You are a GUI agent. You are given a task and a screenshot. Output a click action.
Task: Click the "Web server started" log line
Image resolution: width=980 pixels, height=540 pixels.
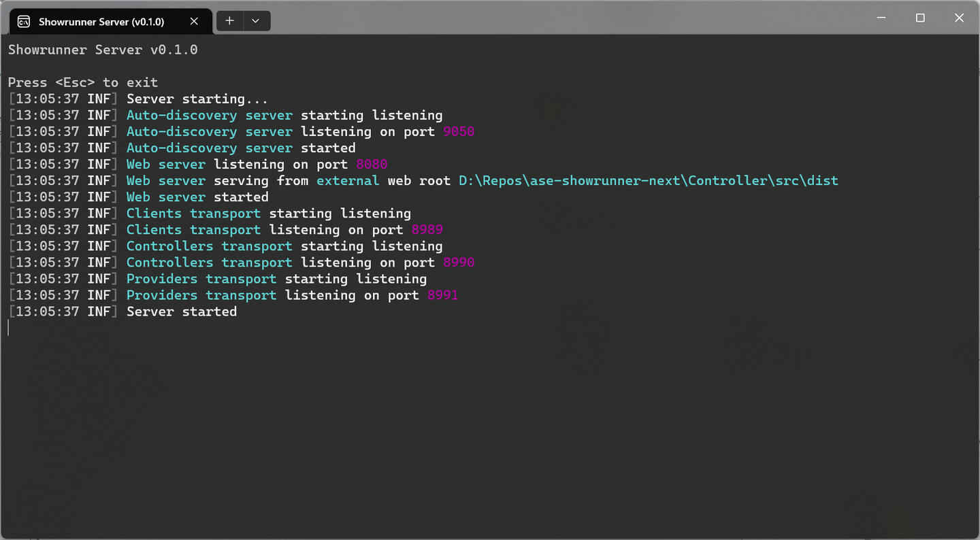point(197,197)
